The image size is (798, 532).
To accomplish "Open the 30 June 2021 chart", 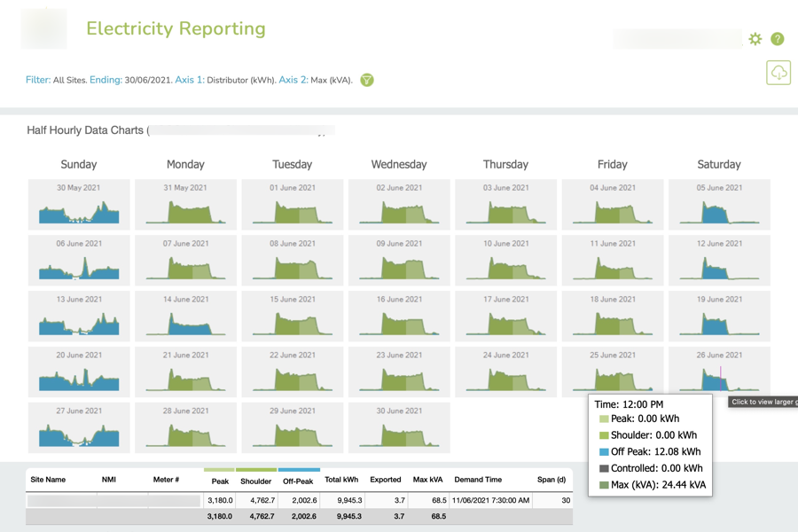I will 399,428.
